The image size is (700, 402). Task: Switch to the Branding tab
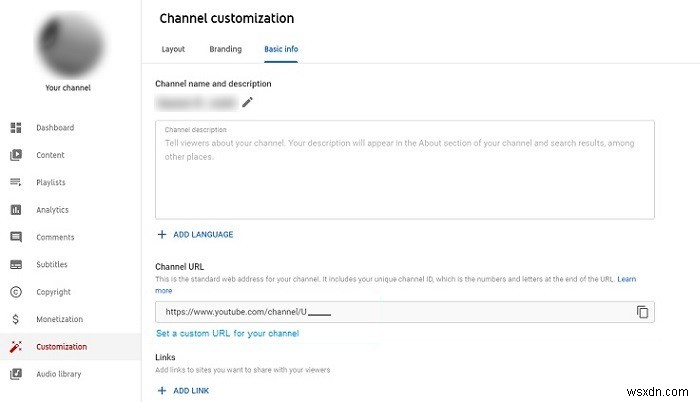(x=225, y=49)
